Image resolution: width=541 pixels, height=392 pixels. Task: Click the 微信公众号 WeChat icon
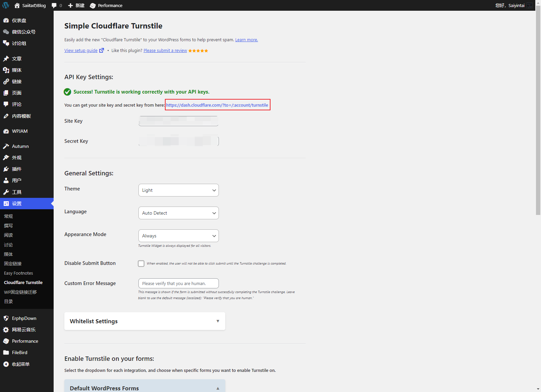(x=6, y=32)
